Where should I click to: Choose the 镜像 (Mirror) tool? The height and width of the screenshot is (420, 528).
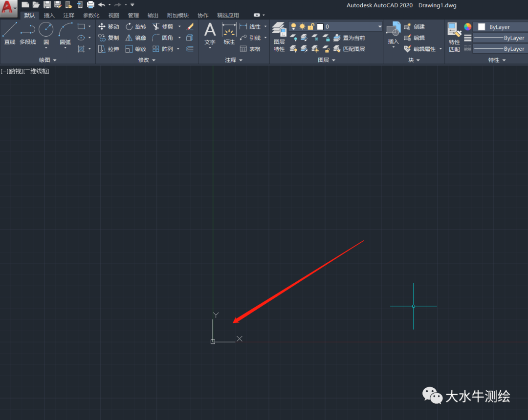136,38
